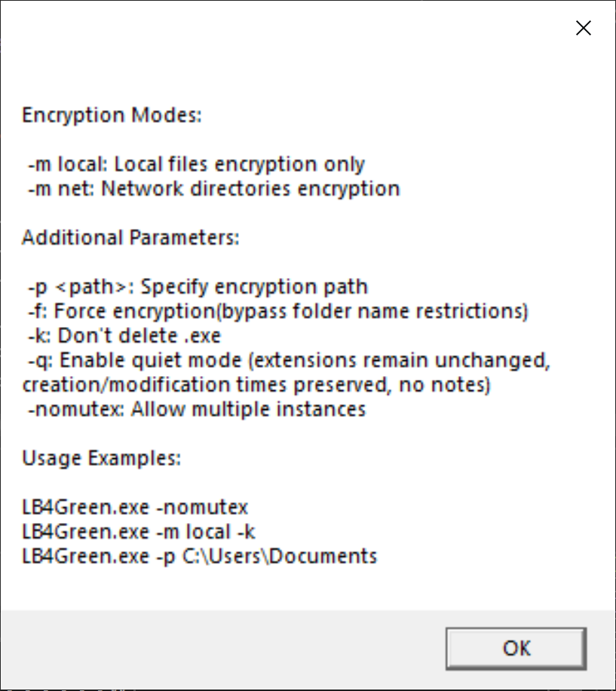Click the "LB4Green.exe -p" example line

(200, 556)
